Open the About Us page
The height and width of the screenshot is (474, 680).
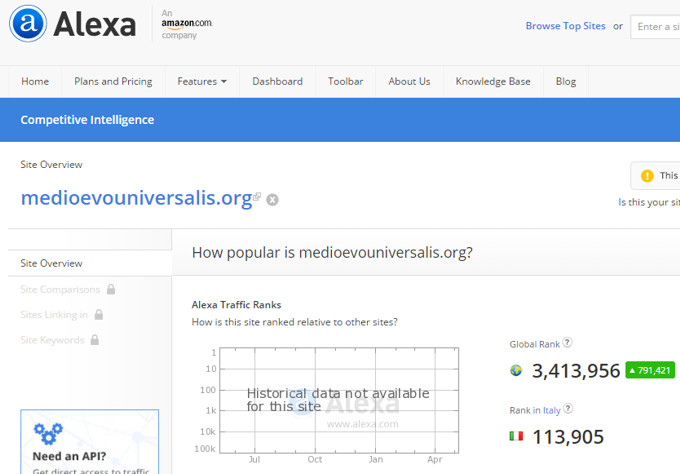[409, 82]
